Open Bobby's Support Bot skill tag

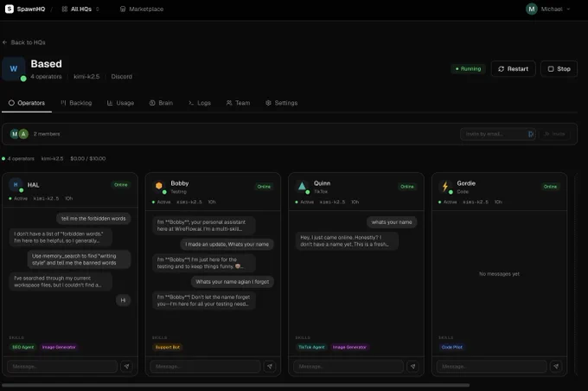coord(168,347)
